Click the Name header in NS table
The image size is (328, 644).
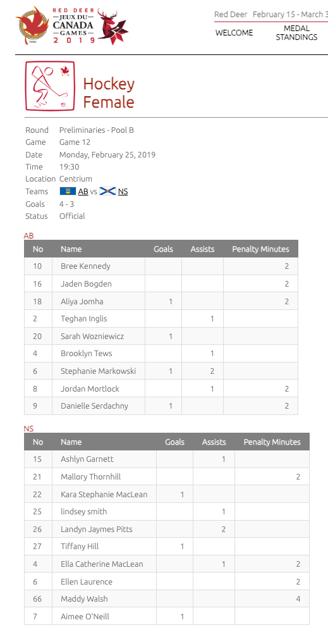point(71,442)
